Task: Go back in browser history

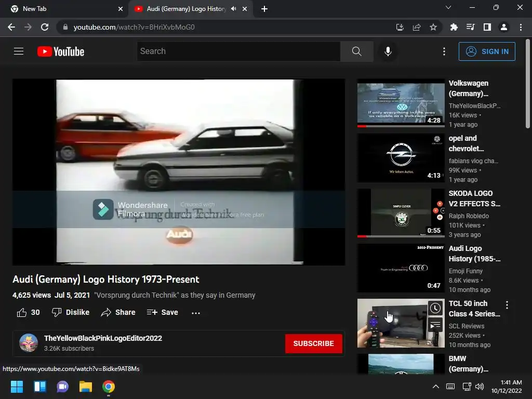Action: (11, 27)
